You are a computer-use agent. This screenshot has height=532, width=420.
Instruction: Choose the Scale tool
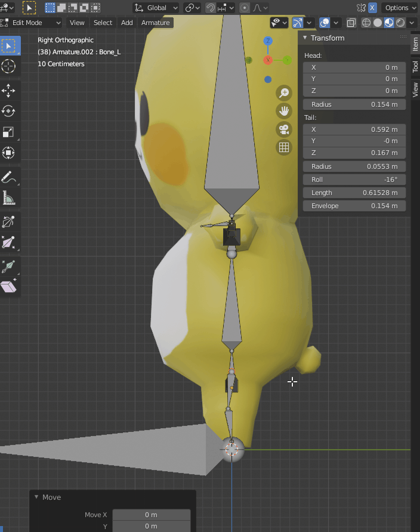pyautogui.click(x=8, y=132)
